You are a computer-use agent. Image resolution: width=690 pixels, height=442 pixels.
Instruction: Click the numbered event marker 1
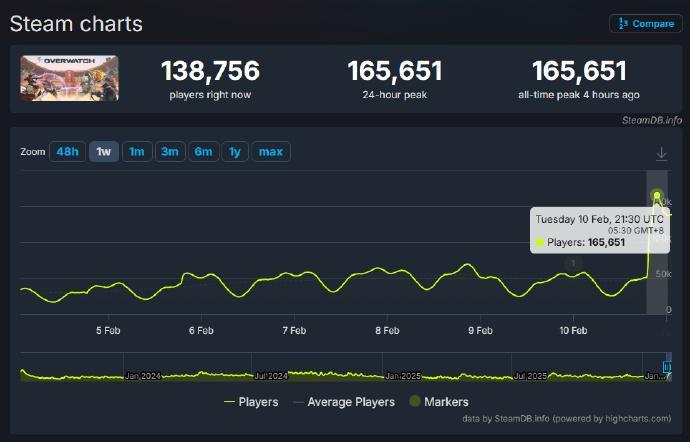point(573,263)
